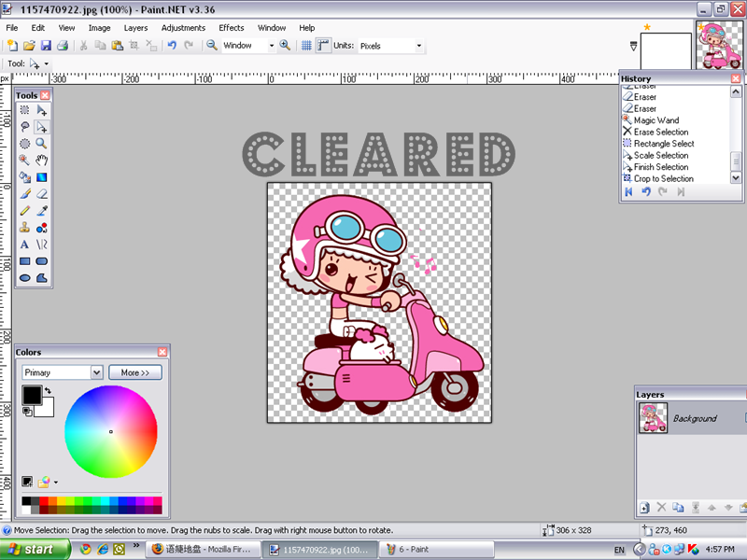Image resolution: width=747 pixels, height=560 pixels.
Task: Select the Text tool
Action: pos(25,245)
